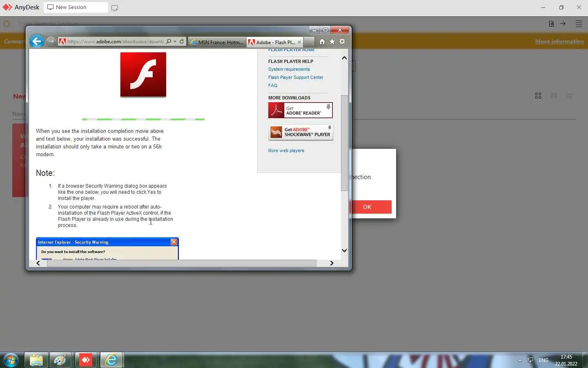
Task: Select the New Session tab in AnyDesk
Action: (x=76, y=7)
